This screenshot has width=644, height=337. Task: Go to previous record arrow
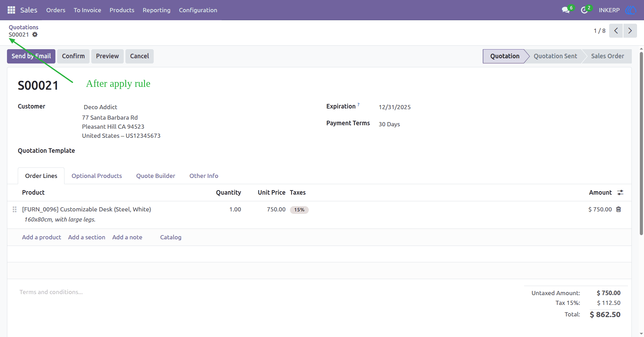pyautogui.click(x=616, y=31)
